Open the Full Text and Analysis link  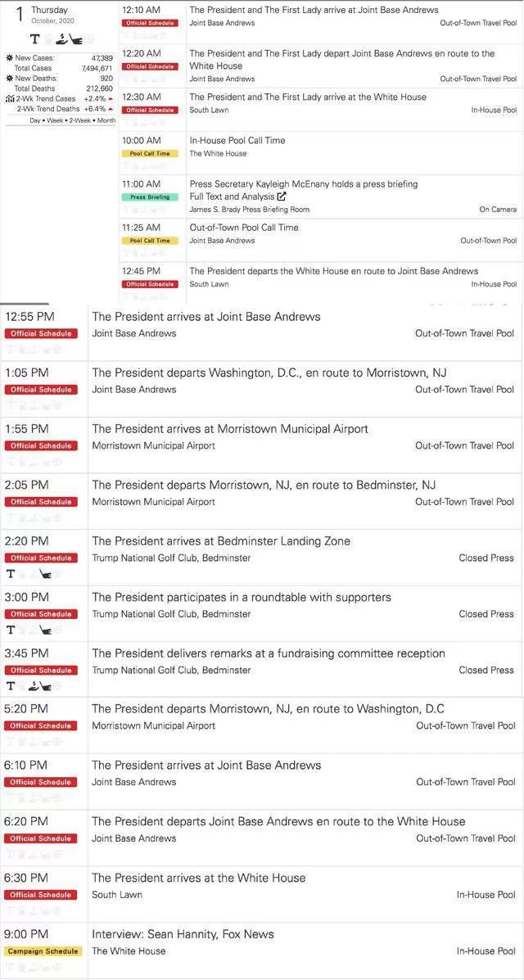[x=232, y=196]
